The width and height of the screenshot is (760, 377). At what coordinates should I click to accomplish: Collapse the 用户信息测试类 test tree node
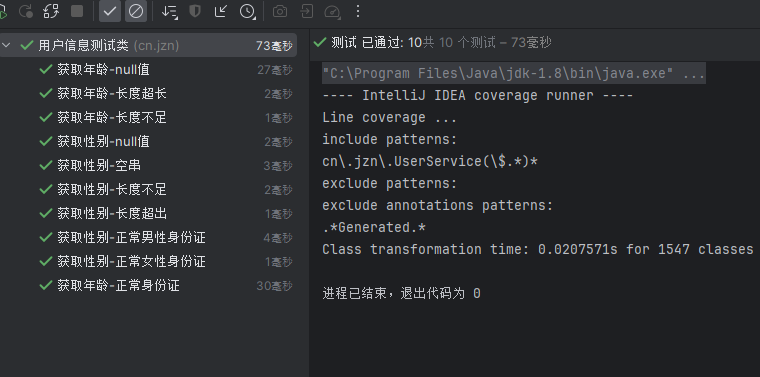pos(6,46)
